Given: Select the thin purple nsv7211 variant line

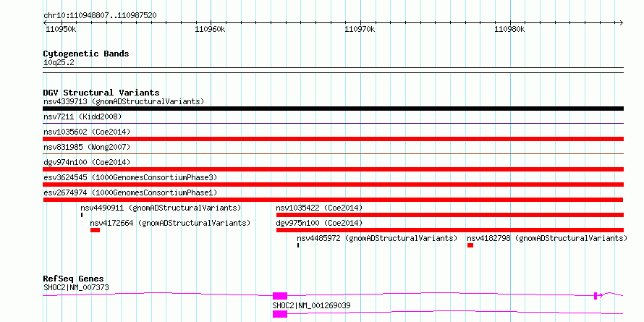Looking at the screenshot, I should coord(333,123).
